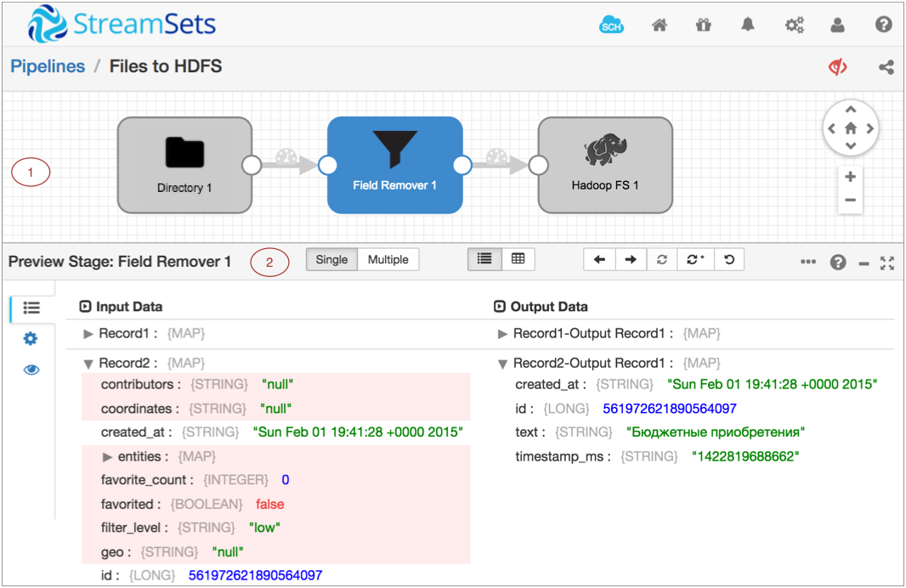
Task: Open the settings gears icon
Action: pyautogui.click(x=794, y=25)
